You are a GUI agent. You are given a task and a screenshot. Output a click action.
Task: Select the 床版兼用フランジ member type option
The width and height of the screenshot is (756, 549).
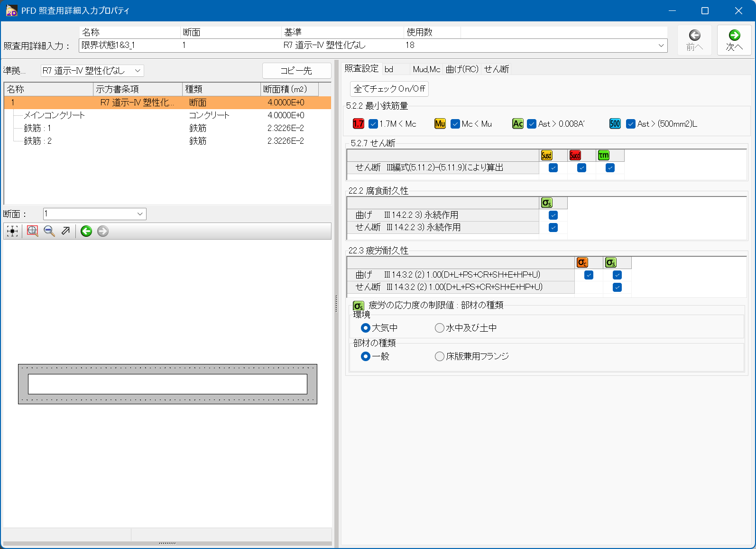tap(440, 356)
